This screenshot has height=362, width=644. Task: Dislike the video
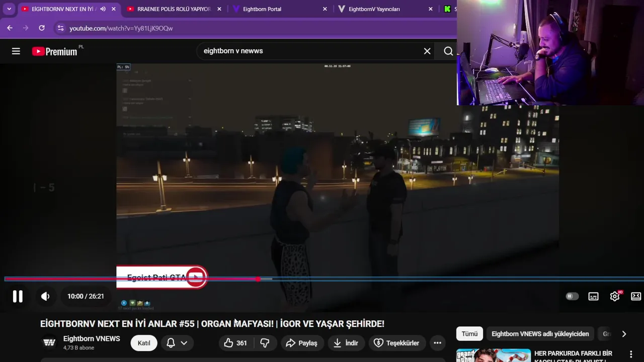point(265,343)
